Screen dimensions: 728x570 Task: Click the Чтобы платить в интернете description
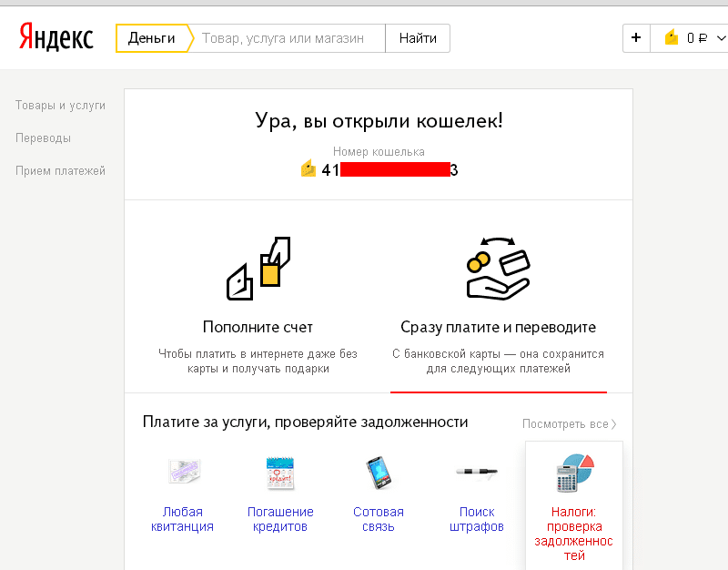coord(258,361)
